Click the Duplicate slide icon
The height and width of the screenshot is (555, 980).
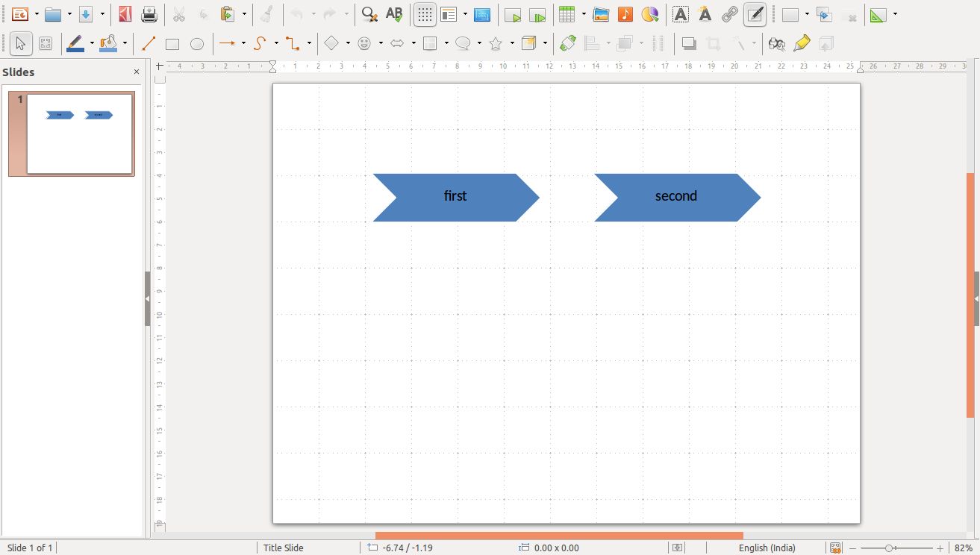coord(824,14)
